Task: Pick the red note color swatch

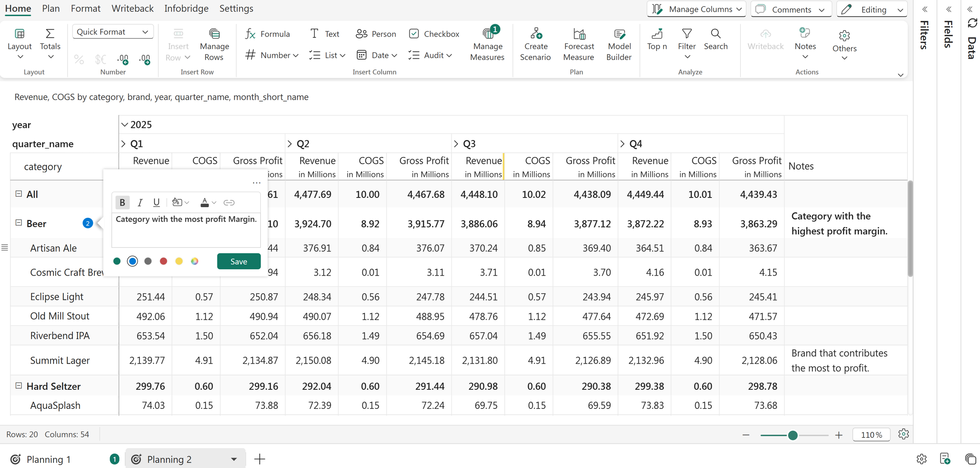Action: tap(163, 261)
